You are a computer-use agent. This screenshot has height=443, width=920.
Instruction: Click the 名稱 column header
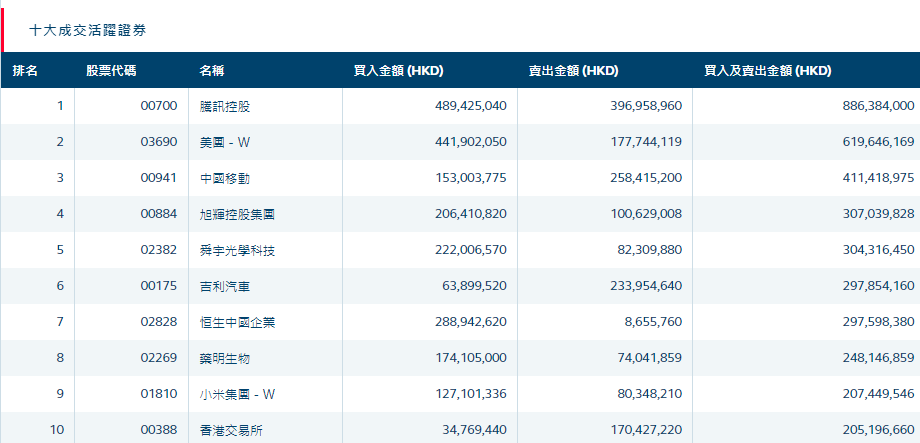pos(212,71)
